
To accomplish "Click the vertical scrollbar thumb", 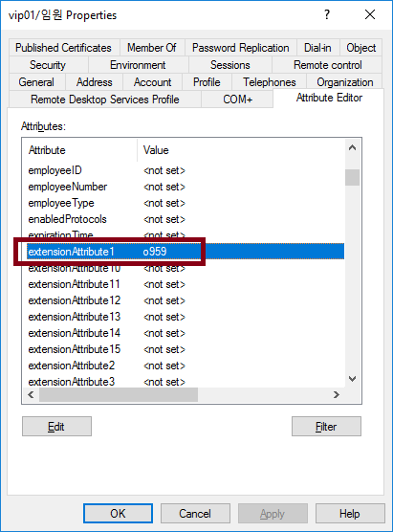I will click(x=352, y=177).
